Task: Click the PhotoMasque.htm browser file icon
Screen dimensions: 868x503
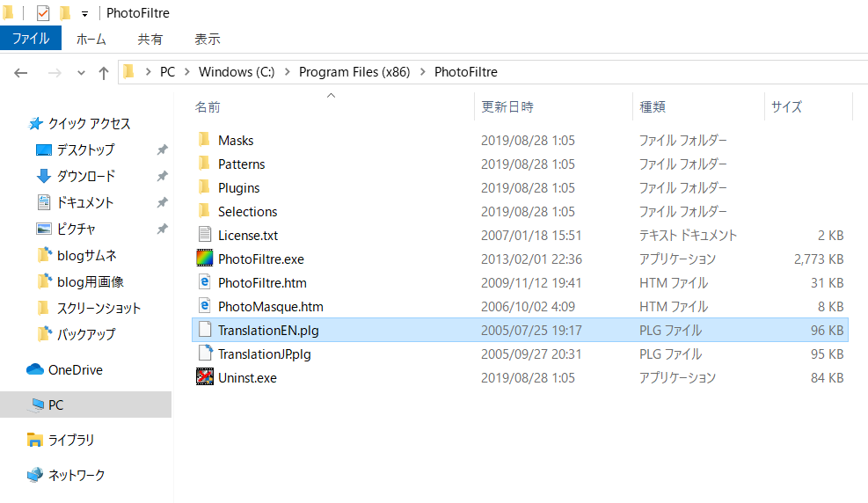Action: click(x=205, y=305)
